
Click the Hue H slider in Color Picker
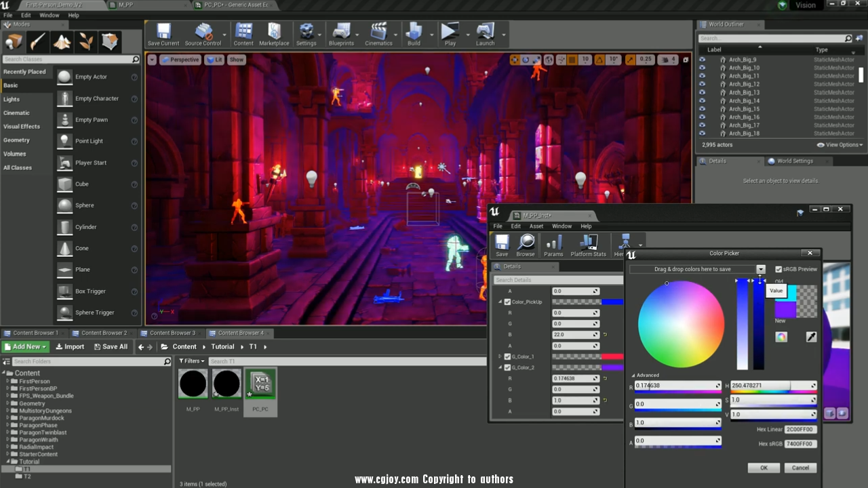click(773, 386)
